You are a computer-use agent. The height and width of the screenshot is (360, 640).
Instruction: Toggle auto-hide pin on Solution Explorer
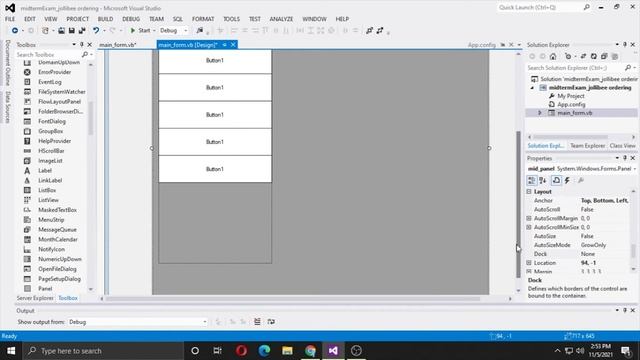tap(625, 44)
